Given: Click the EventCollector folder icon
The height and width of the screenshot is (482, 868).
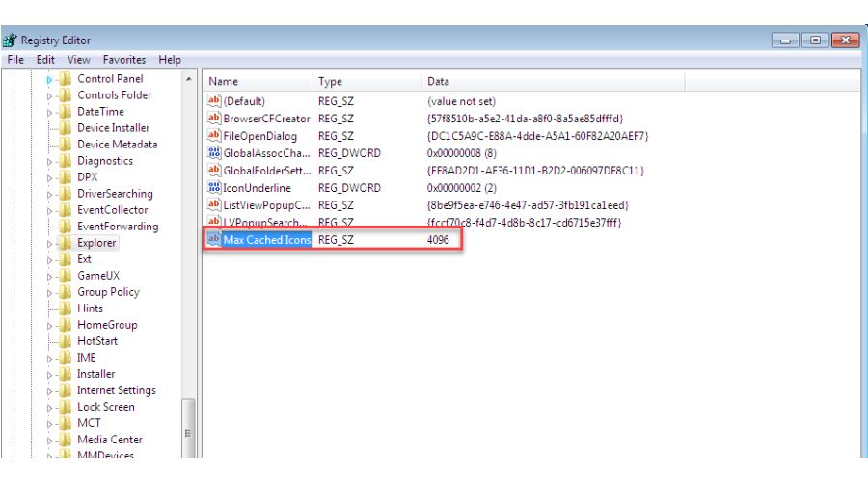Looking at the screenshot, I should 66,210.
